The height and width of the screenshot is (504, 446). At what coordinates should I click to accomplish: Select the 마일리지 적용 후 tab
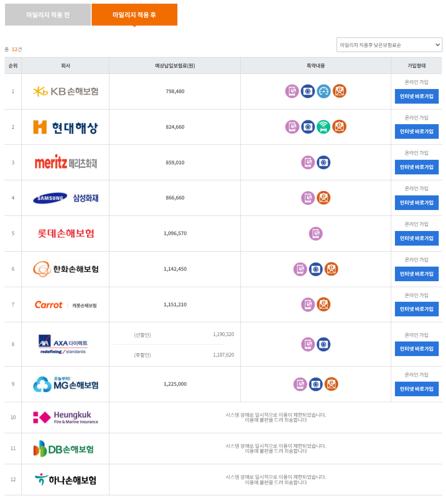tap(135, 15)
